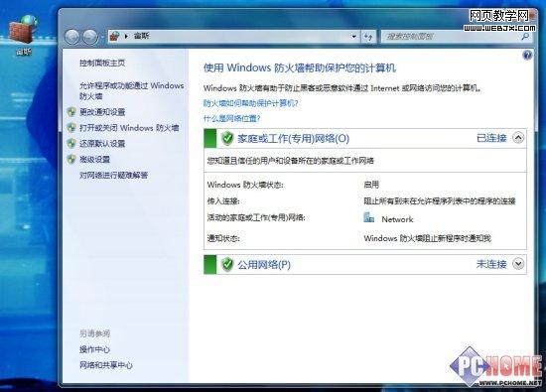Click green shield on 家庭或工作(专用)网络 header
Image resolution: width=546 pixels, height=392 pixels.
pos(227,138)
